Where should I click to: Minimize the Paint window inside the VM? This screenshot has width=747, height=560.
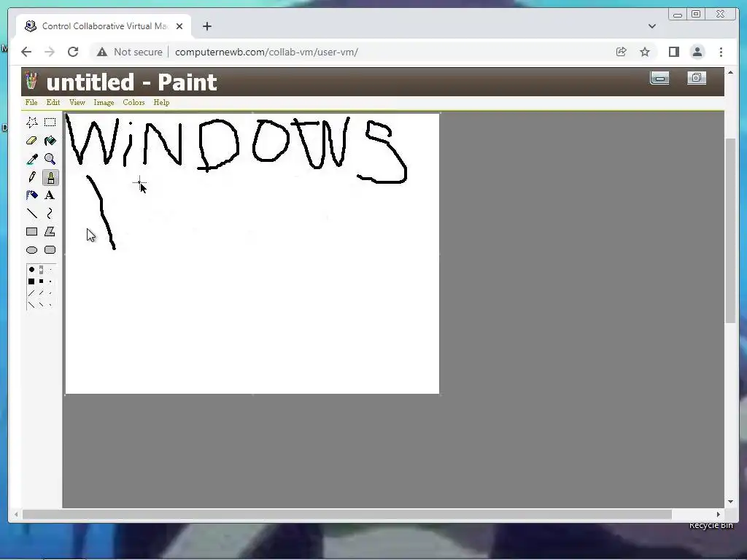coord(659,78)
